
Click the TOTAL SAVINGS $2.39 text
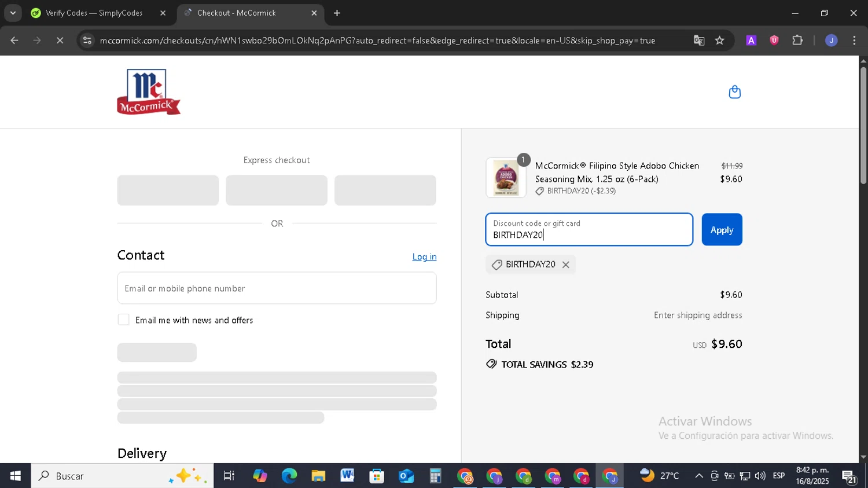tap(547, 364)
